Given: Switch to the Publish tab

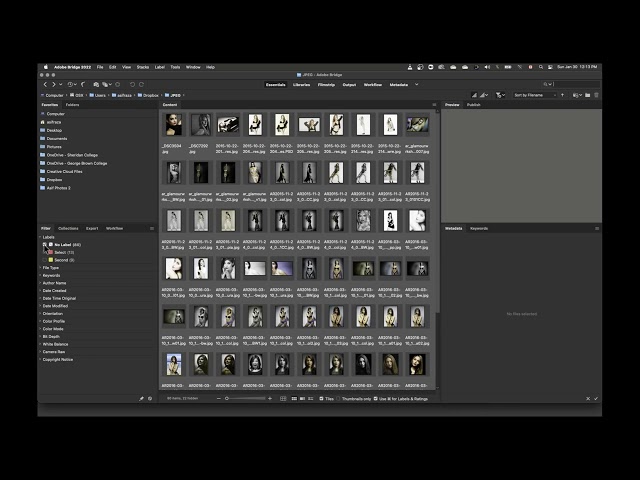Looking at the screenshot, I should click(473, 105).
